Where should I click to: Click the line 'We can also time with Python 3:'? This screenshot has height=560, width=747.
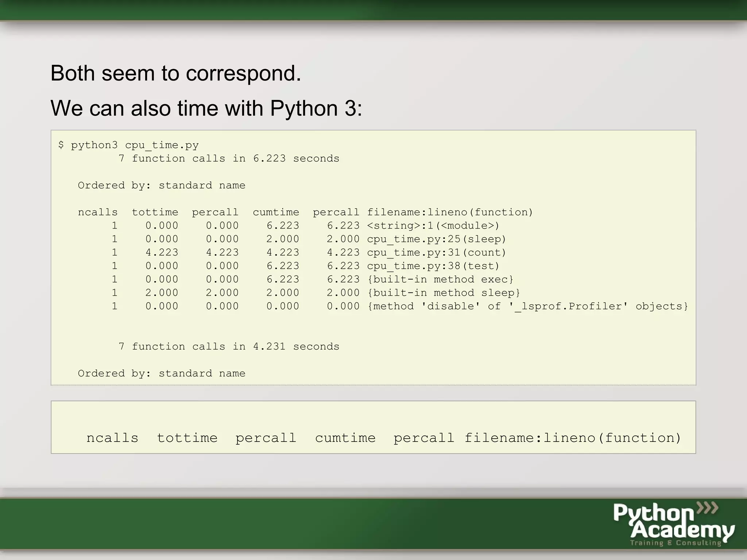click(206, 108)
